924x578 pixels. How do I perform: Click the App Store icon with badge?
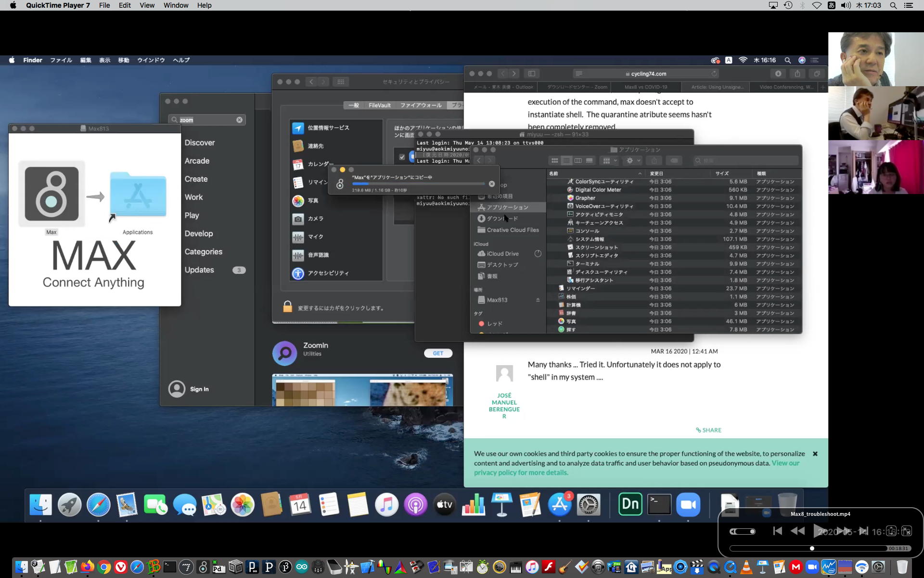click(x=560, y=505)
